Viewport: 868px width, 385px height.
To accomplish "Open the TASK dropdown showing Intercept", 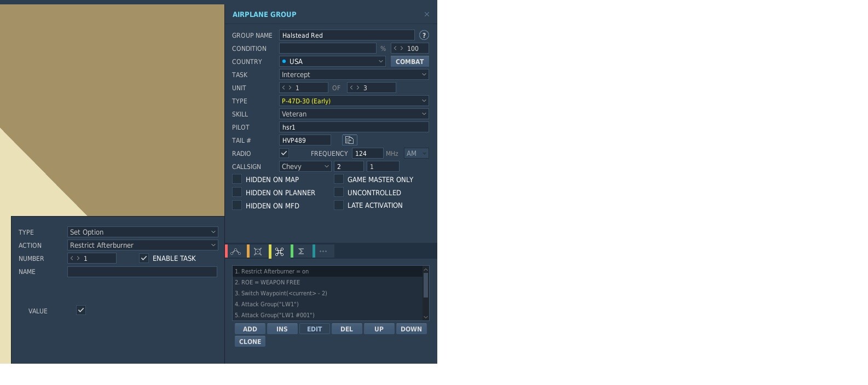I will (x=354, y=74).
